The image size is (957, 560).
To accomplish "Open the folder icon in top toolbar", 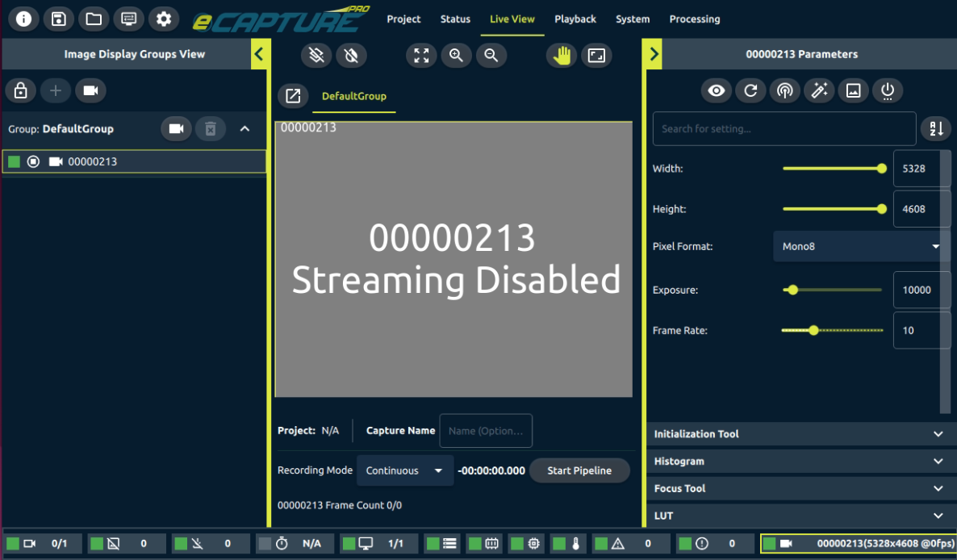I will tap(94, 19).
